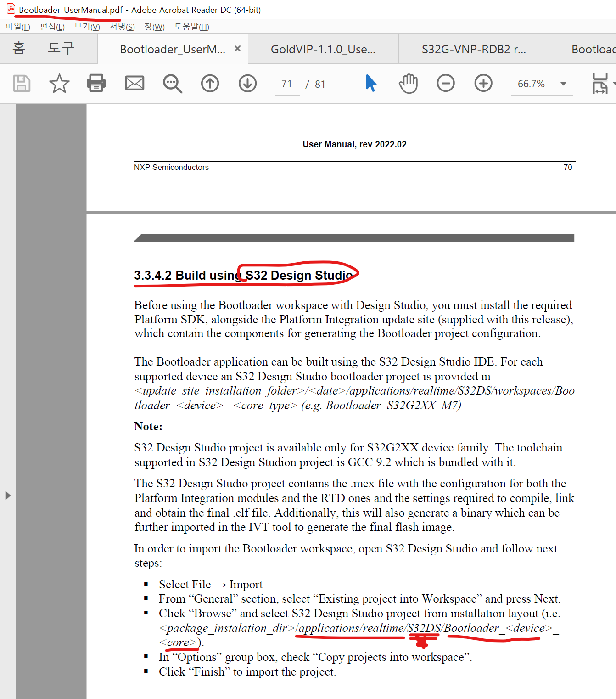
Task: Click the 3.3.4.2 Build using heading
Action: point(244,275)
